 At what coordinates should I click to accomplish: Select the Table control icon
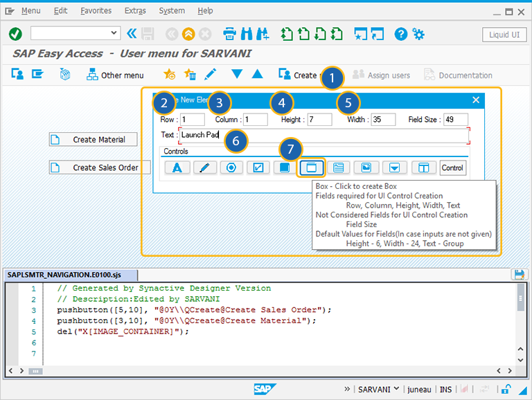(424, 167)
